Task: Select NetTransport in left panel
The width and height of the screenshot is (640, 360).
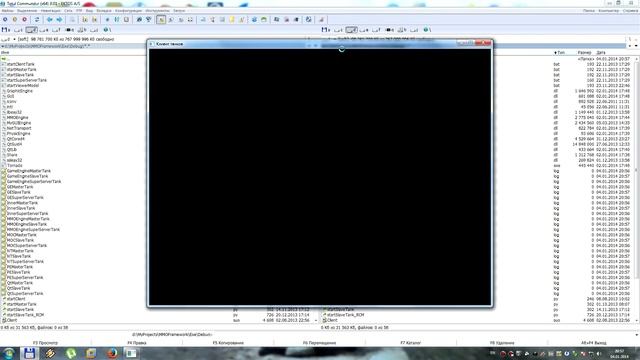Action: pyautogui.click(x=19, y=128)
